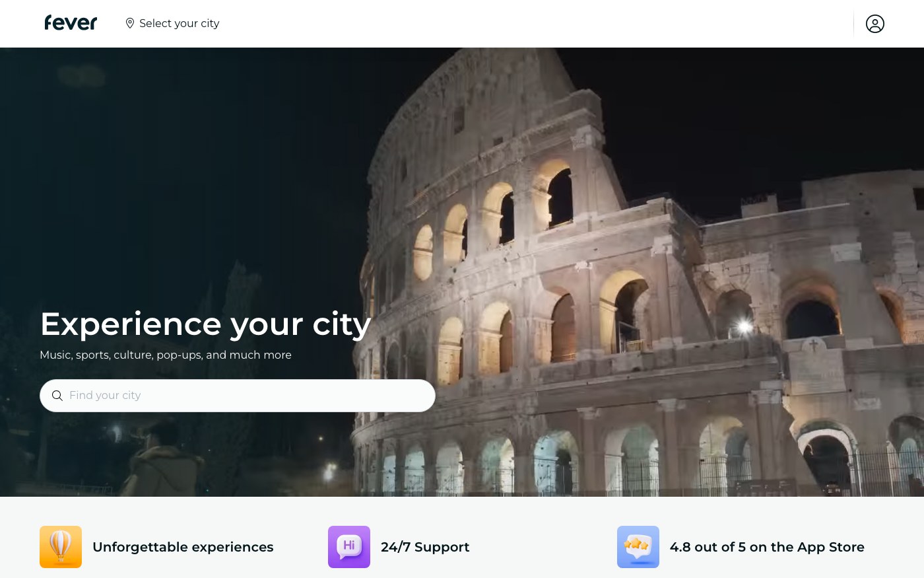Open the user account profile icon
This screenshot has height=578, width=924.
tap(875, 24)
